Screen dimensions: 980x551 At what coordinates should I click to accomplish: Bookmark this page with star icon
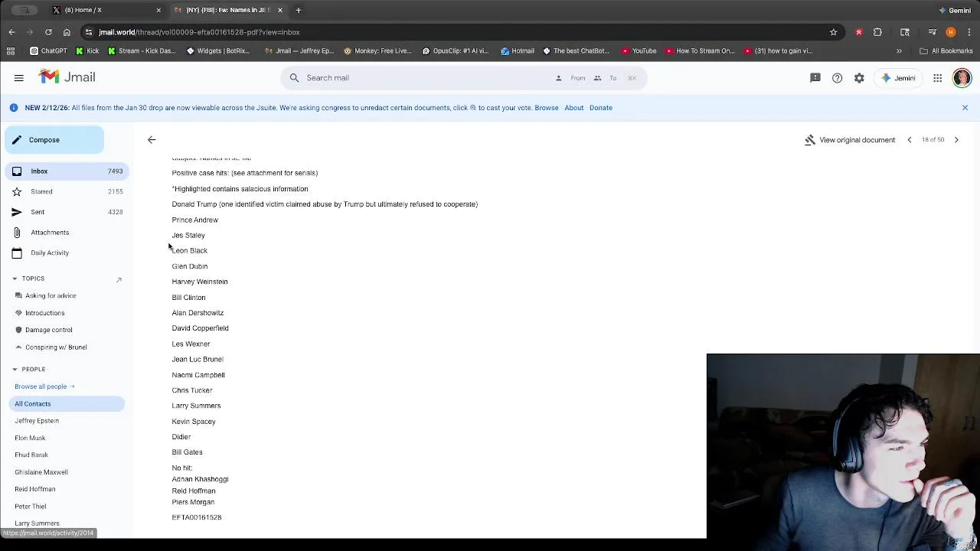tap(833, 32)
